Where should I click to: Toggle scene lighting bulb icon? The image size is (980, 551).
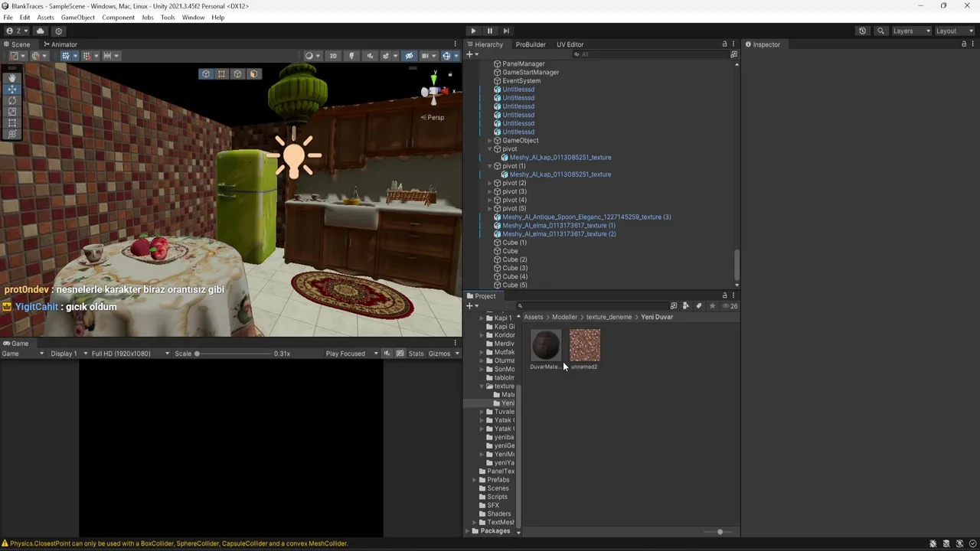(351, 55)
